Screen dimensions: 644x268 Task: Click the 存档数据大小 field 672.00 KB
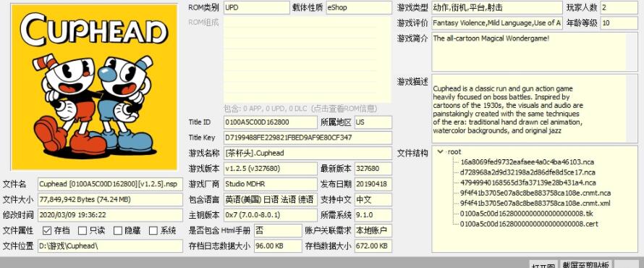point(373,246)
